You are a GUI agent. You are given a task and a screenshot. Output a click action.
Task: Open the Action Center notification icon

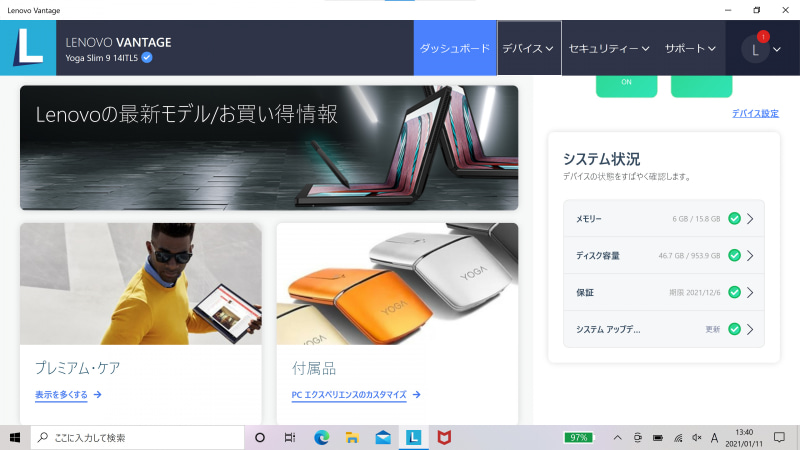click(x=779, y=438)
